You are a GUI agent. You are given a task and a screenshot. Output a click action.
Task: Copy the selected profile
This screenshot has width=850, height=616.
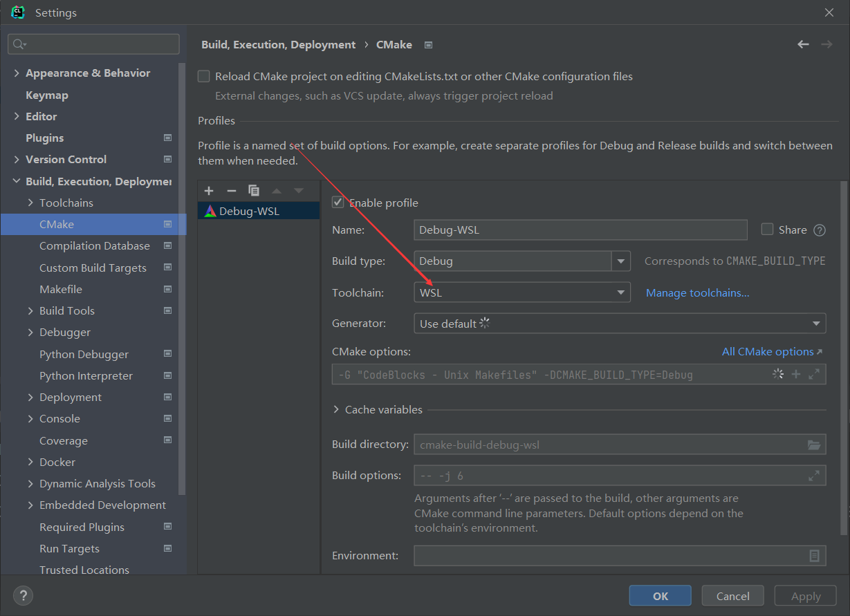pyautogui.click(x=254, y=191)
